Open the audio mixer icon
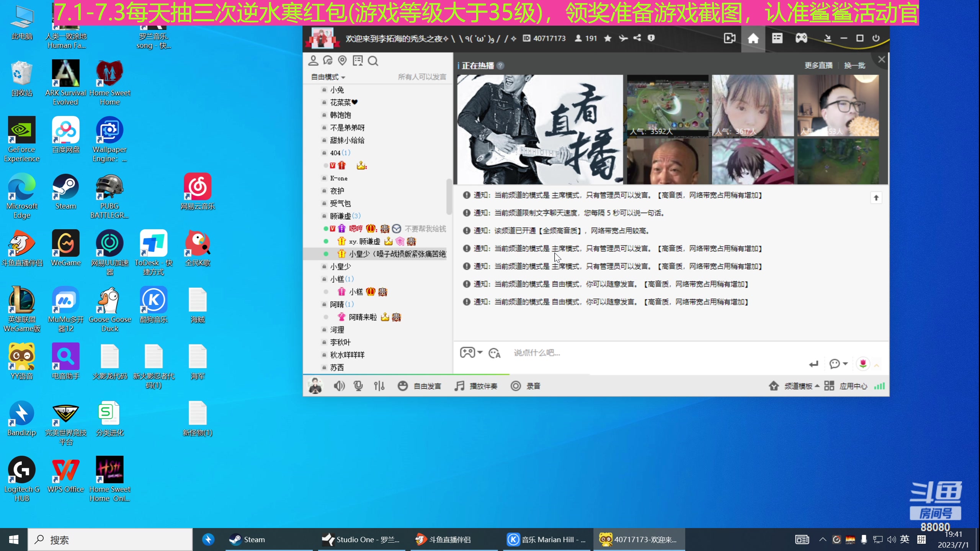The height and width of the screenshot is (551, 980). (x=379, y=386)
